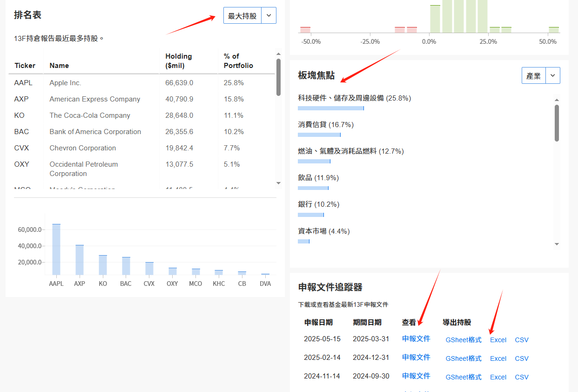Click the ranking table scrollbar up arrow
This screenshot has width=578, height=392.
(x=279, y=54)
